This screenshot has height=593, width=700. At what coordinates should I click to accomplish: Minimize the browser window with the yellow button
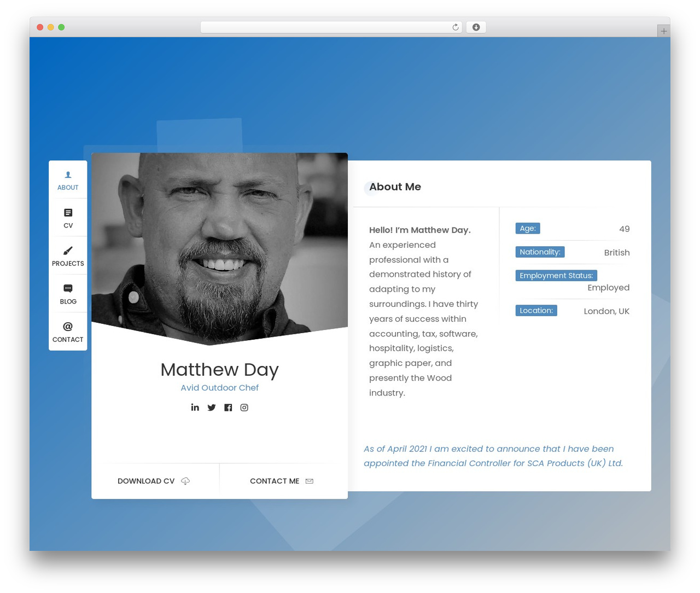pyautogui.click(x=50, y=27)
